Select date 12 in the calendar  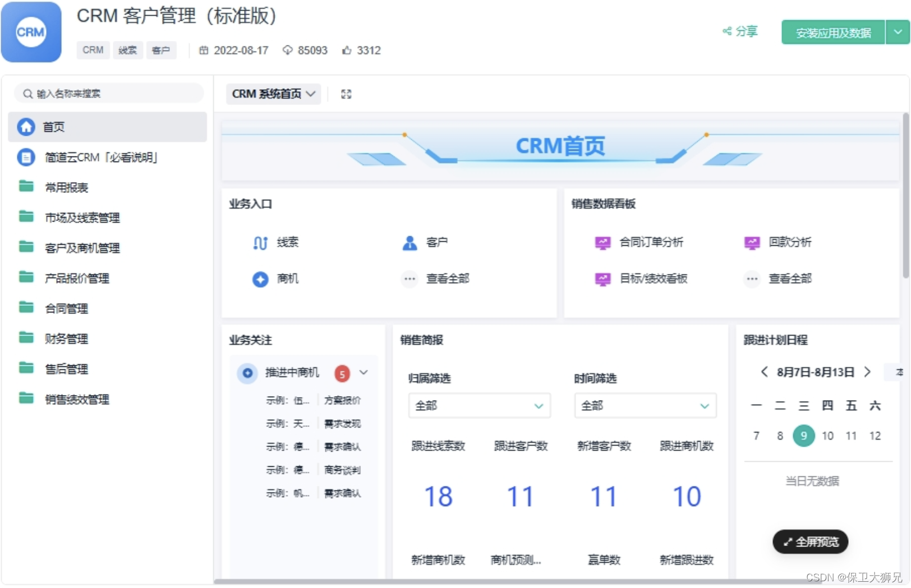[x=875, y=436]
